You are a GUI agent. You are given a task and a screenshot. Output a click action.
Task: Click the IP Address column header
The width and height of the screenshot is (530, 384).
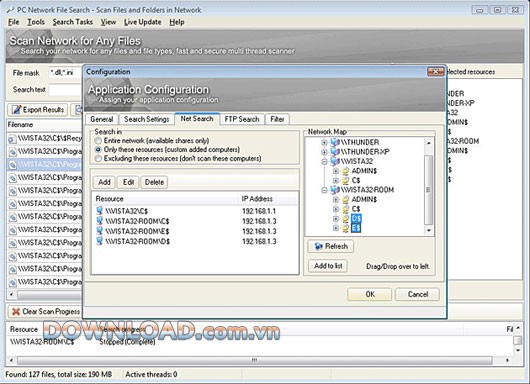pos(268,199)
